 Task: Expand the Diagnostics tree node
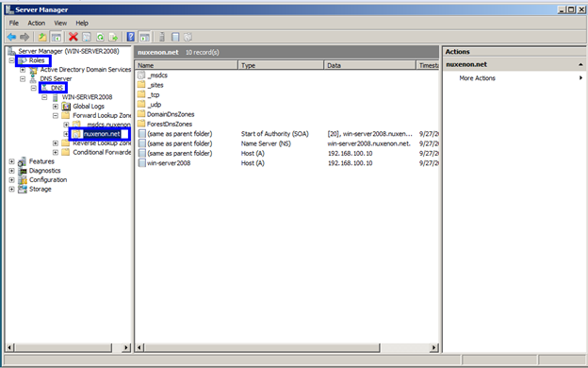[x=11, y=171]
